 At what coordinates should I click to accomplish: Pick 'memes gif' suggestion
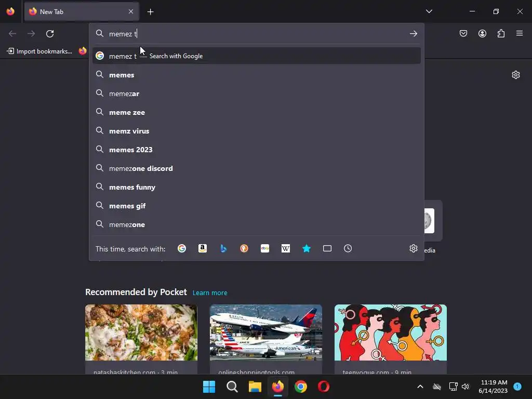257,206
